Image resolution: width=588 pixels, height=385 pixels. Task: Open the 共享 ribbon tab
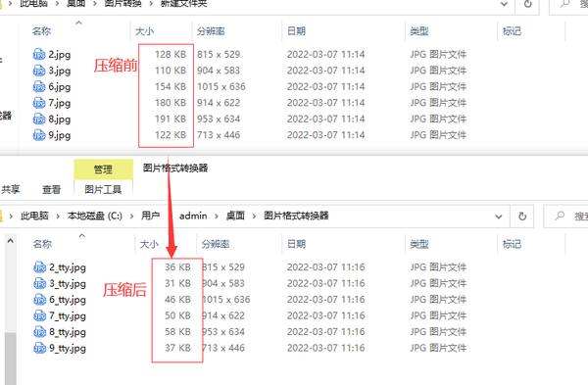click(11, 189)
